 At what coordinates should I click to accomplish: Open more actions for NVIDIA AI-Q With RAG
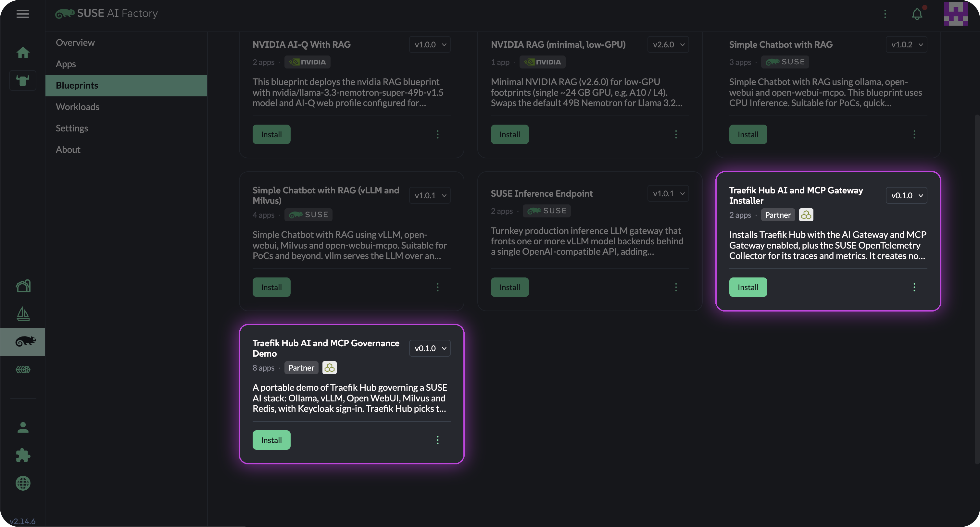coord(437,134)
